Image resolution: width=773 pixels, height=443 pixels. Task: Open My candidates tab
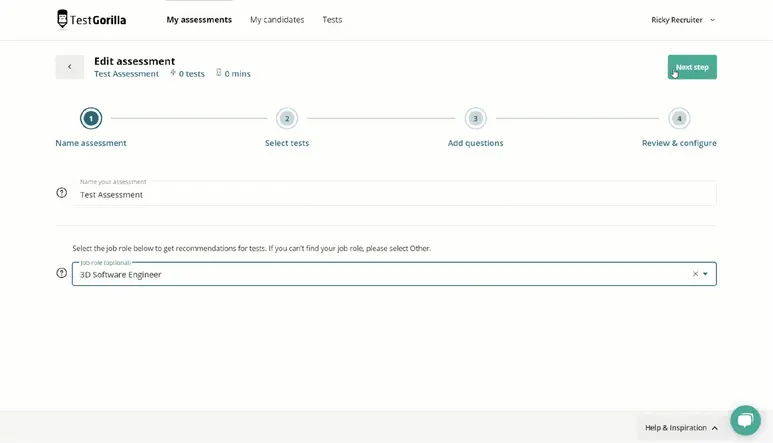coord(277,20)
